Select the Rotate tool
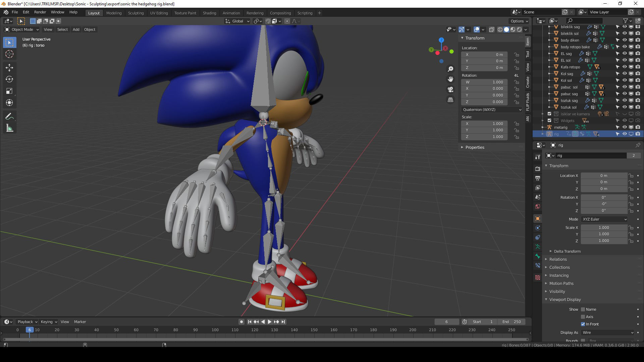This screenshot has width=644, height=362. pyautogui.click(x=9, y=79)
